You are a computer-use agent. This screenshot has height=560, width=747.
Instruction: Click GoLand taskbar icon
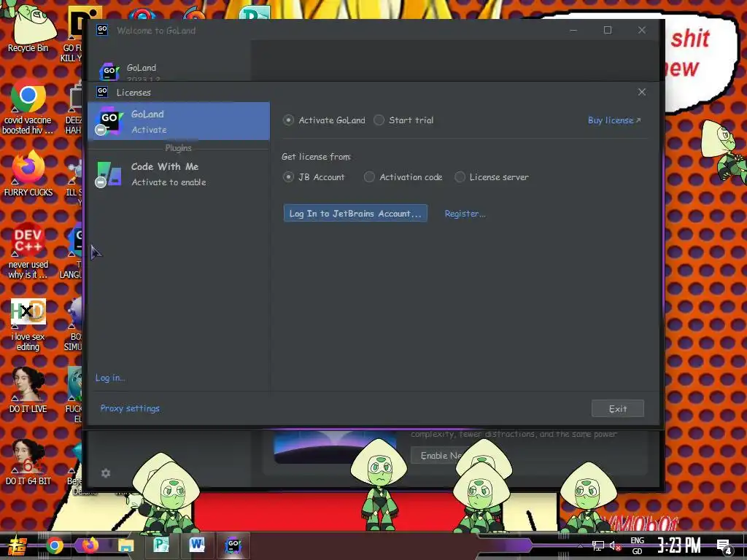(233, 545)
